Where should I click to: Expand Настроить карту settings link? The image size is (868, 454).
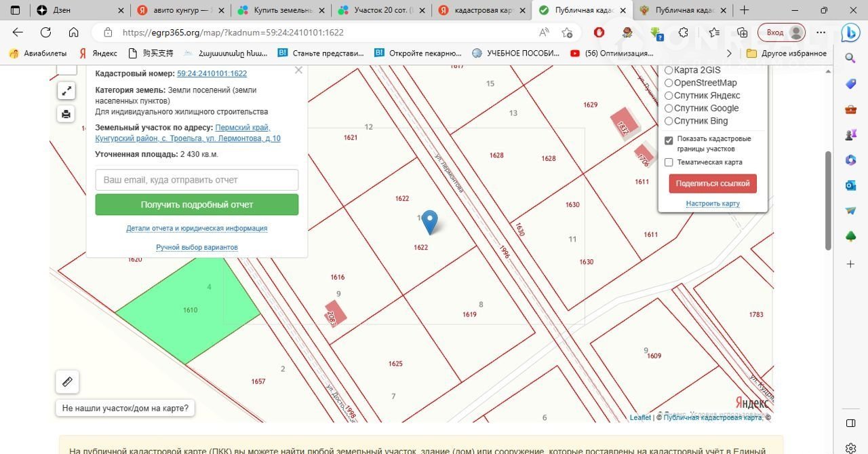pos(712,204)
